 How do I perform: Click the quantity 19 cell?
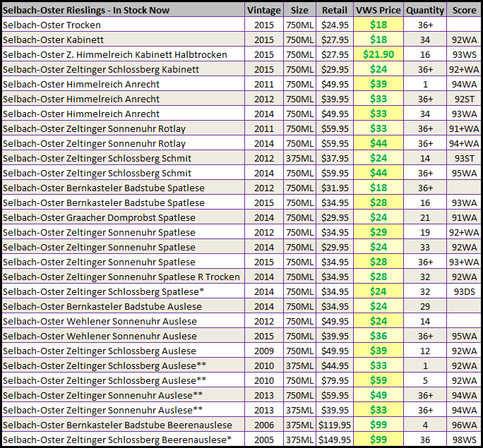point(425,232)
